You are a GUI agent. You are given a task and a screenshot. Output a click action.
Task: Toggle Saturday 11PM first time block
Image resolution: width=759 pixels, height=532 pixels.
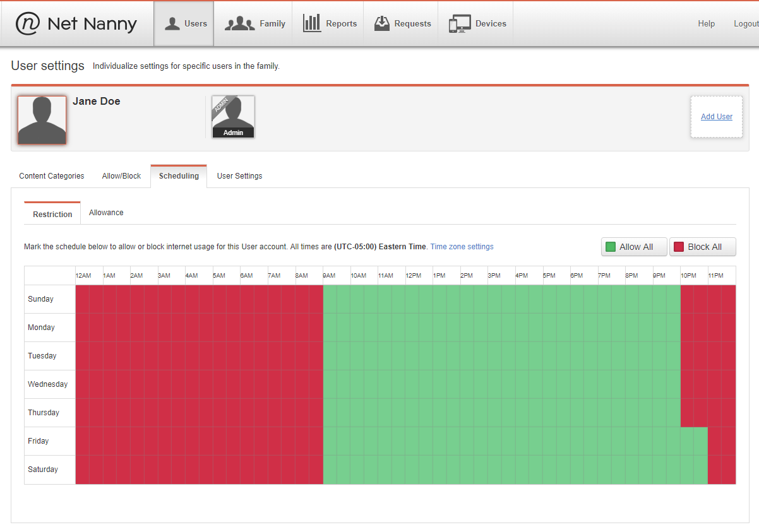[x=715, y=470]
